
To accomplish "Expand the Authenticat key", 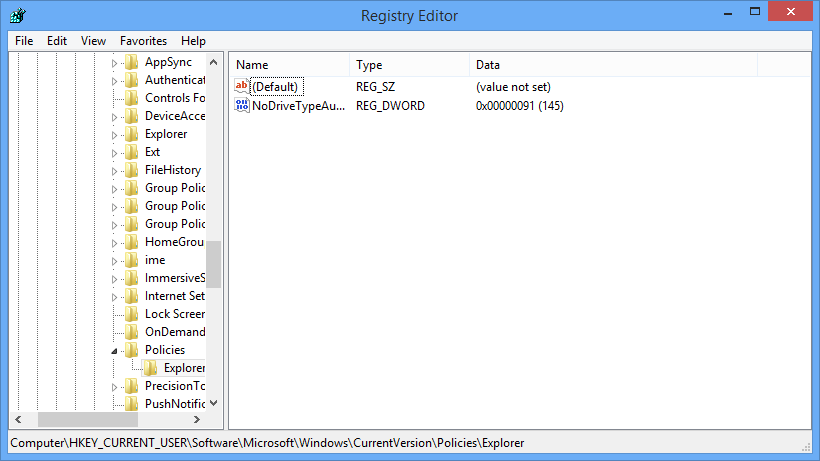I will point(115,81).
